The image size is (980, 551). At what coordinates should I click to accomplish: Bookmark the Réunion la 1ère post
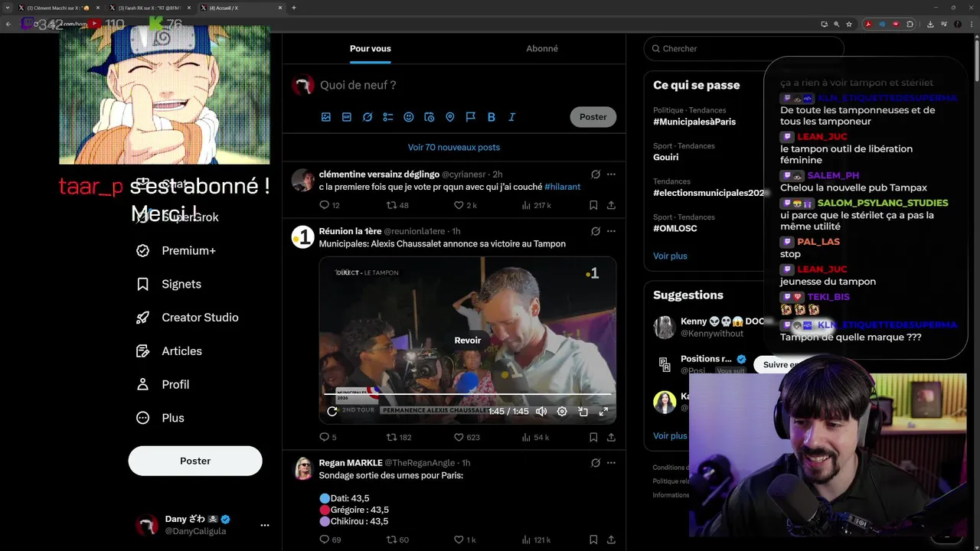click(x=593, y=437)
